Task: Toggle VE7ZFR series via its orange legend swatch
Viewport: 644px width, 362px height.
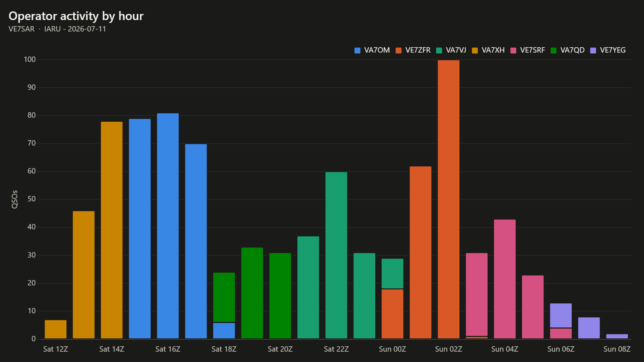Action: coord(399,50)
